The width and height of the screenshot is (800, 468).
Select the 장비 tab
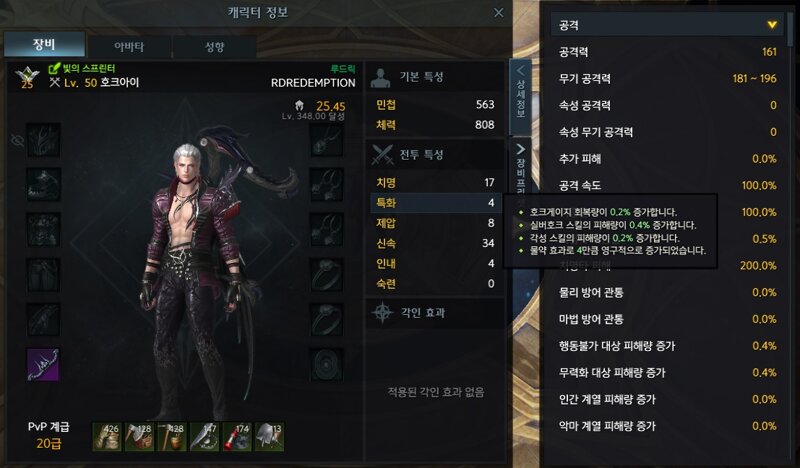click(x=44, y=45)
